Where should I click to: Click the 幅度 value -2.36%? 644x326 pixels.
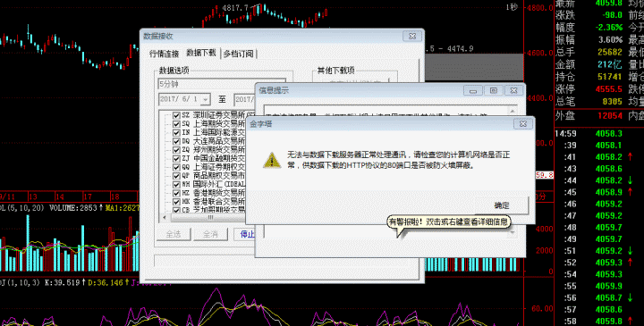[609, 28]
